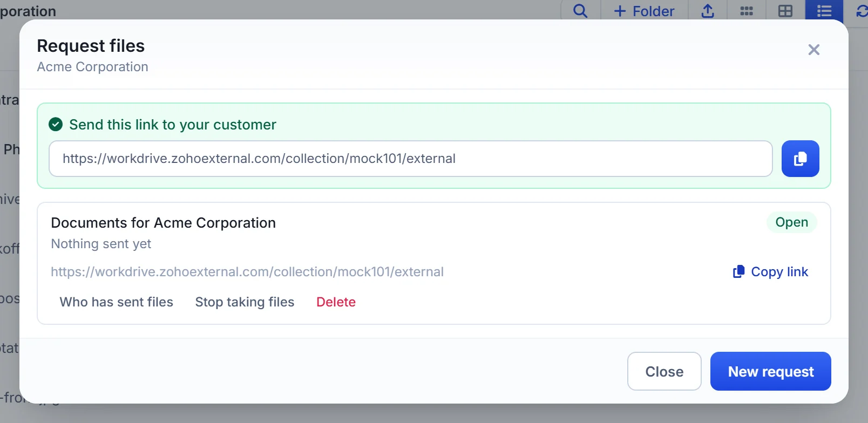Click the 'Request files' dialog heading
868x423 pixels.
(x=91, y=46)
